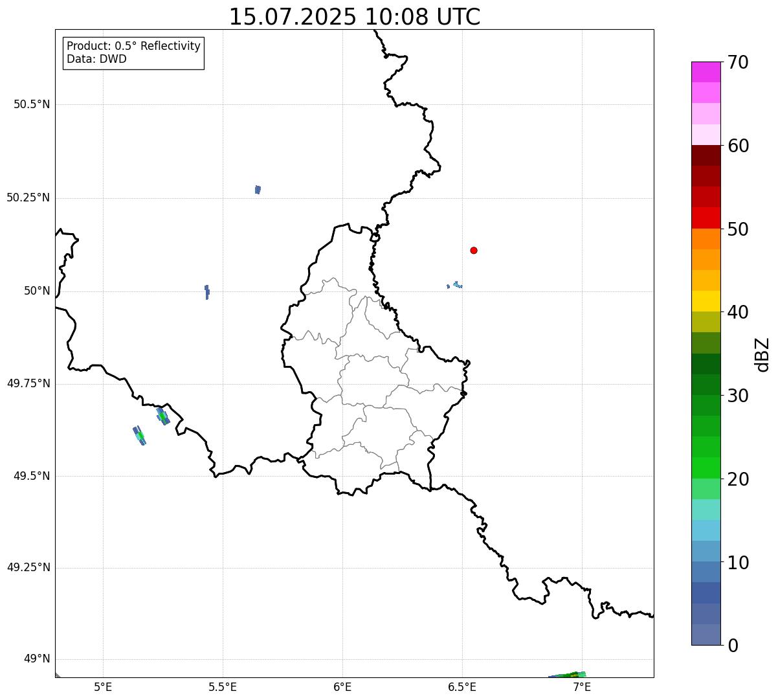Image resolution: width=778 pixels, height=700 pixels.
Task: Click the colorbar tick label 30
Action: (x=738, y=396)
